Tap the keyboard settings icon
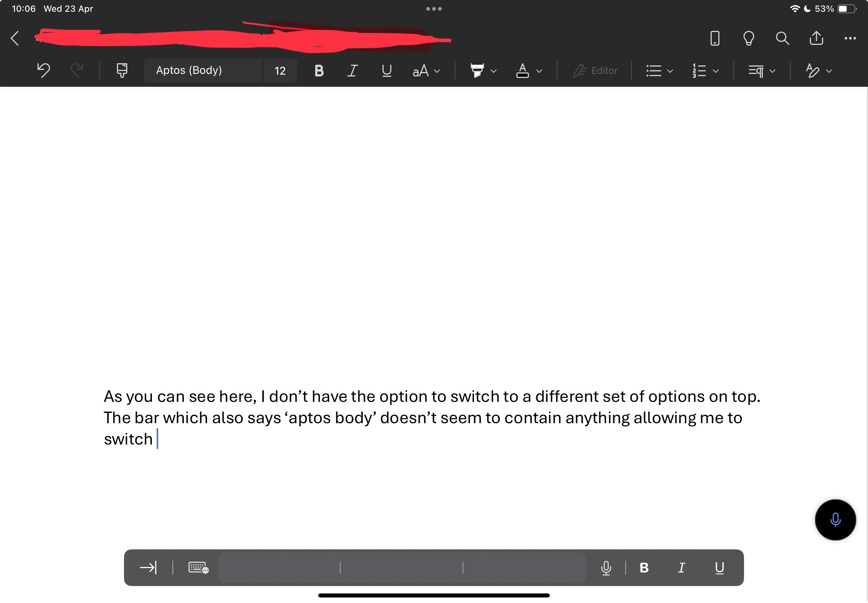The width and height of the screenshot is (868, 603). click(198, 567)
